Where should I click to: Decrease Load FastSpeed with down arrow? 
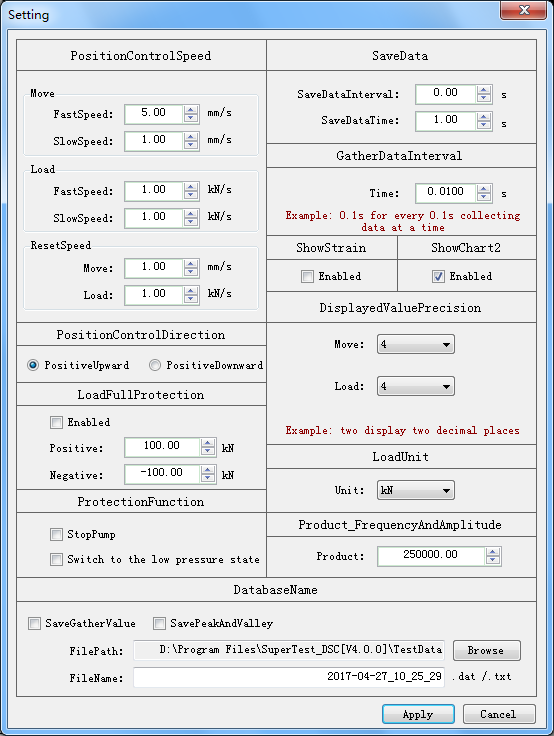191,195
